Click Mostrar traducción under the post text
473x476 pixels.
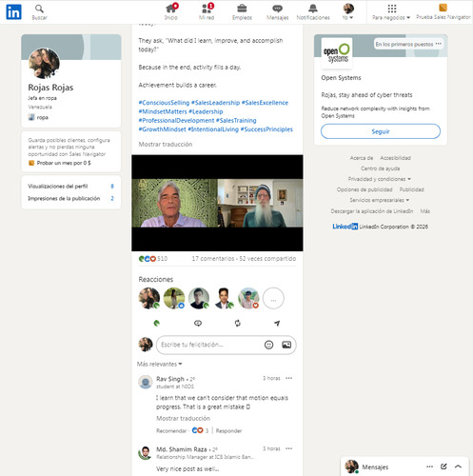pos(166,144)
